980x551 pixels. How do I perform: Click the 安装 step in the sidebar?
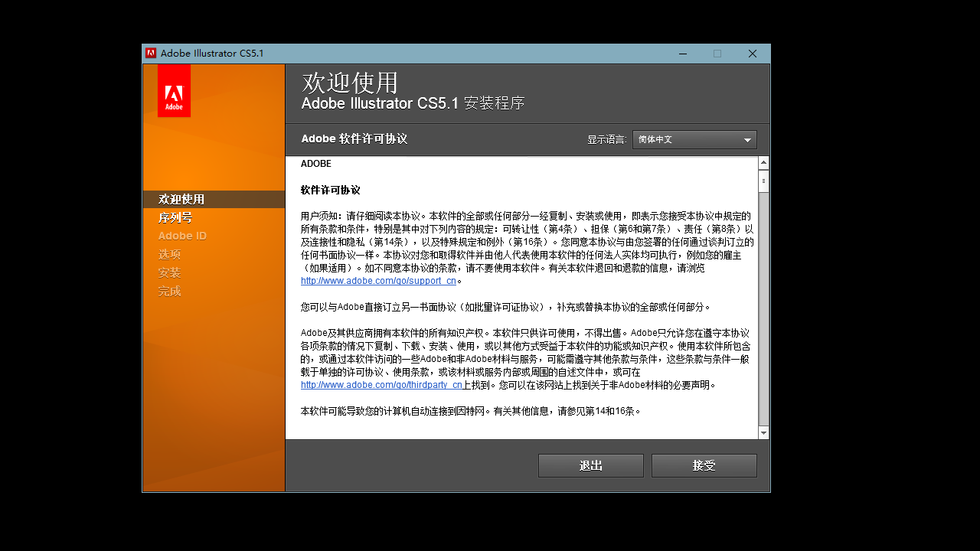click(169, 272)
